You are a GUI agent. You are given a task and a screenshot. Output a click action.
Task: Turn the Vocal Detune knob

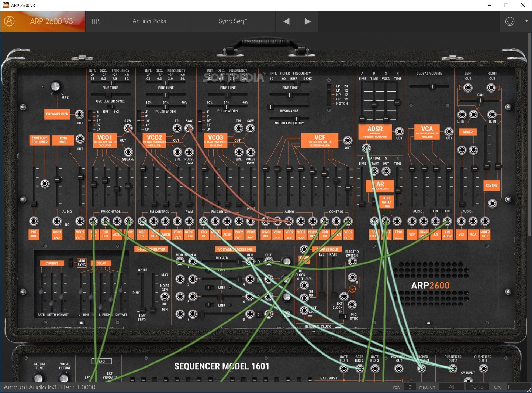point(64,377)
